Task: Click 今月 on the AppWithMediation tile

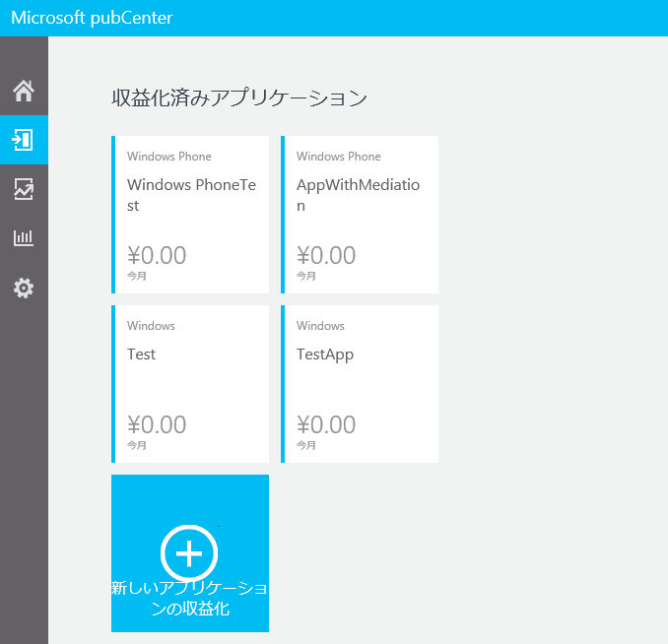Action: (306, 276)
